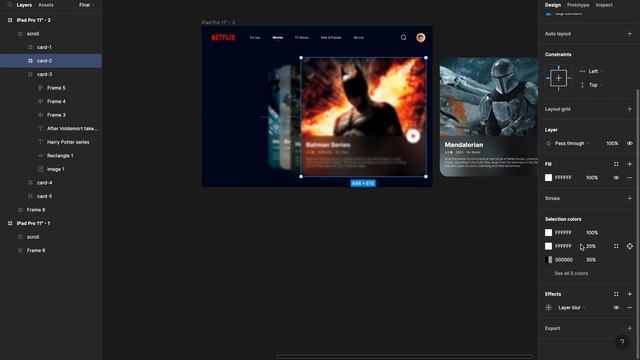Click the play button on Batman card
Viewport: 640px width, 360px height.
point(413,136)
